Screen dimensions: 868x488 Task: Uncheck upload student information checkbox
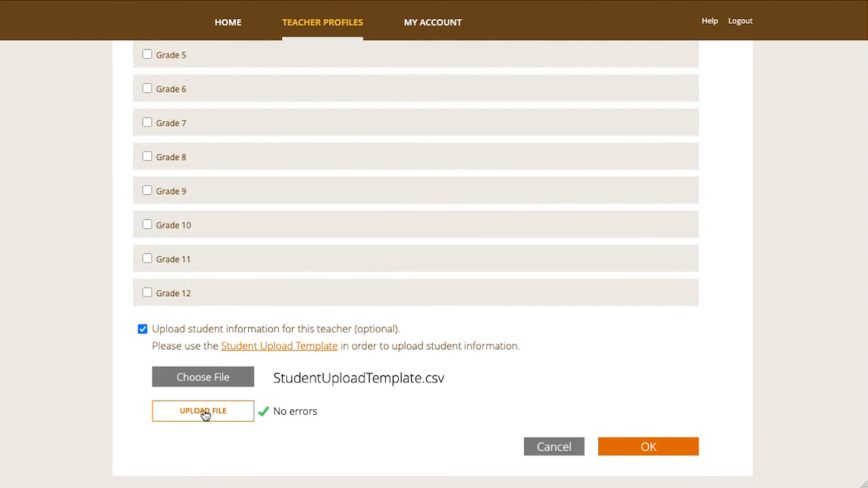point(142,329)
